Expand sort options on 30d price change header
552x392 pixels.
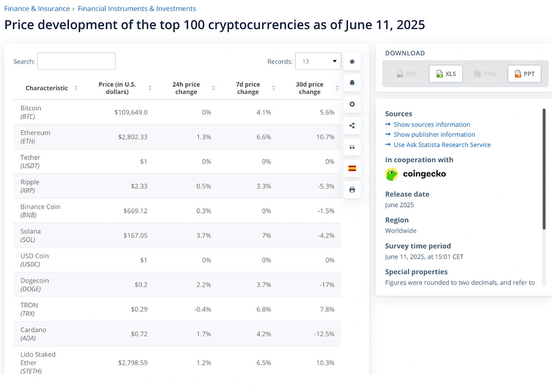pos(336,88)
